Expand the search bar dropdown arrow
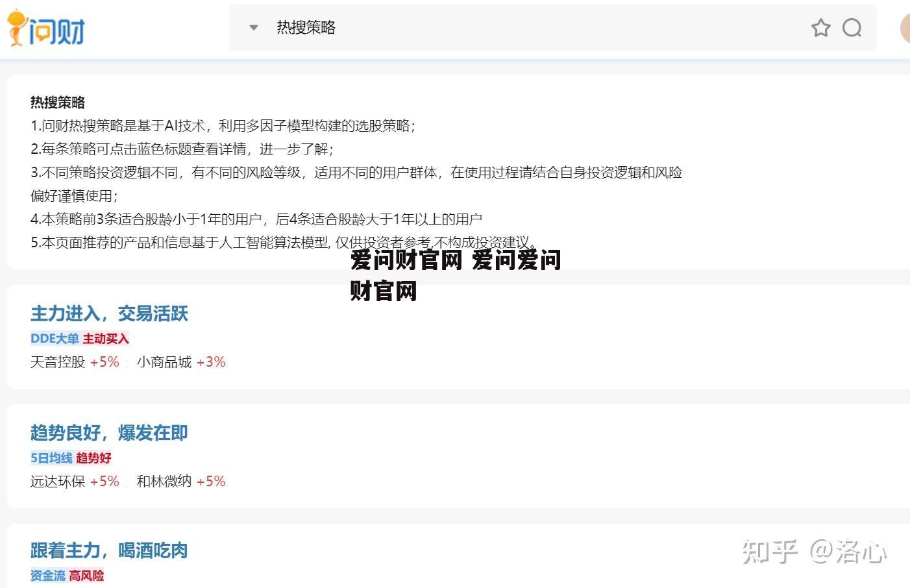The image size is (910, 588). (x=254, y=27)
